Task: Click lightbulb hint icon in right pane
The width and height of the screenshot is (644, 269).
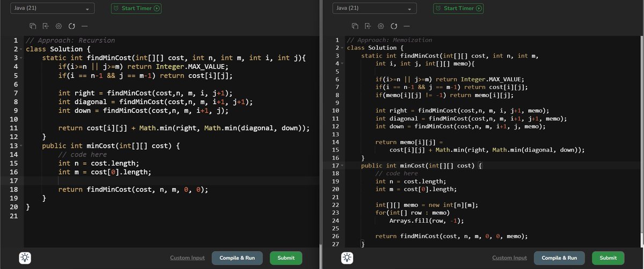Action: [x=347, y=258]
